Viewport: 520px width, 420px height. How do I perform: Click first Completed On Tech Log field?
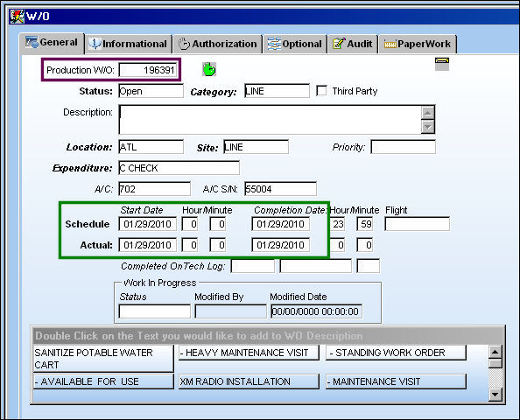click(253, 266)
